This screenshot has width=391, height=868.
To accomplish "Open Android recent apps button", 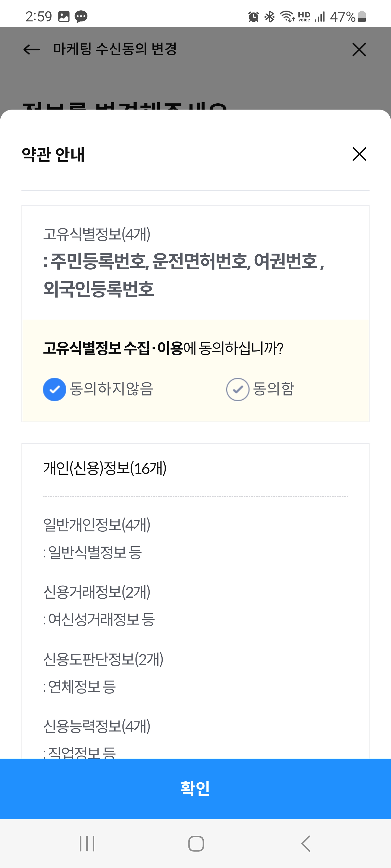I will click(x=87, y=843).
